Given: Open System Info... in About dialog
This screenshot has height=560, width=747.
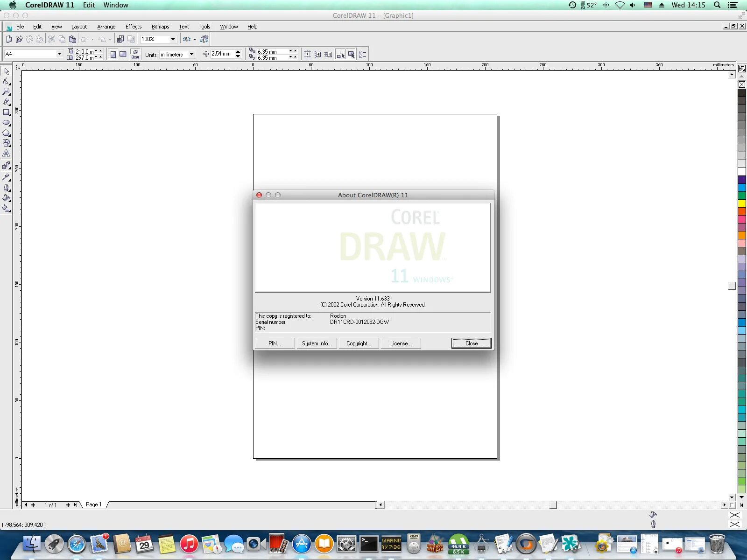Looking at the screenshot, I should coord(317,343).
